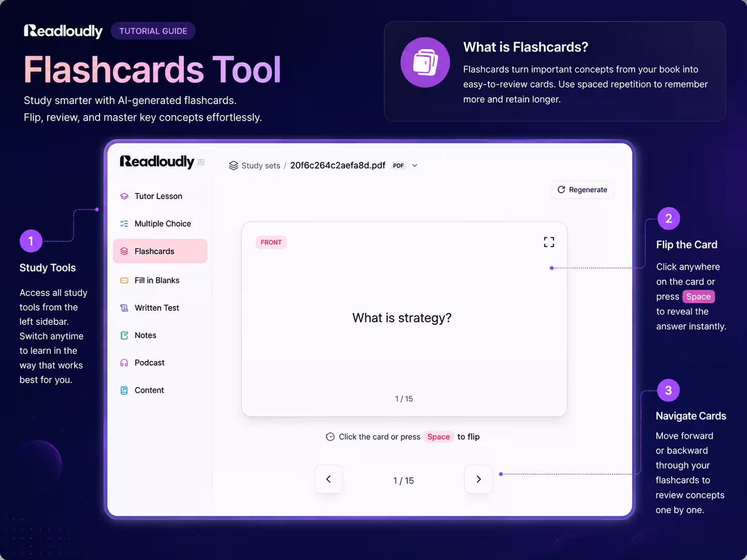747x560 pixels.
Task: Expand the flashcard to fullscreen
Action: click(x=549, y=242)
